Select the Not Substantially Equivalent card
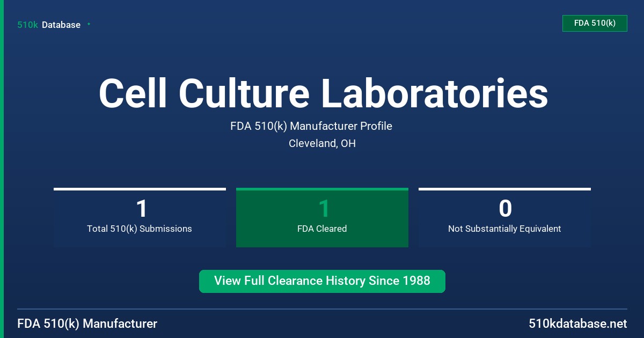644x338 pixels. click(x=504, y=217)
